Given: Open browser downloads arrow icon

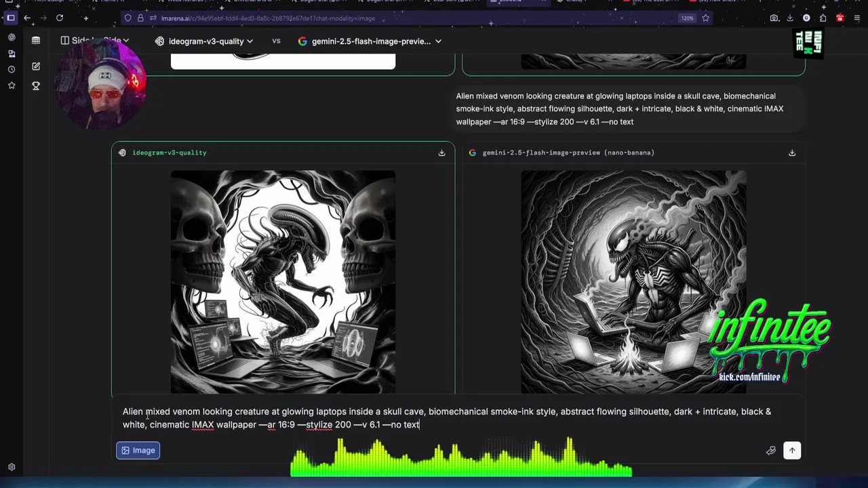Looking at the screenshot, I should pyautogui.click(x=790, y=18).
